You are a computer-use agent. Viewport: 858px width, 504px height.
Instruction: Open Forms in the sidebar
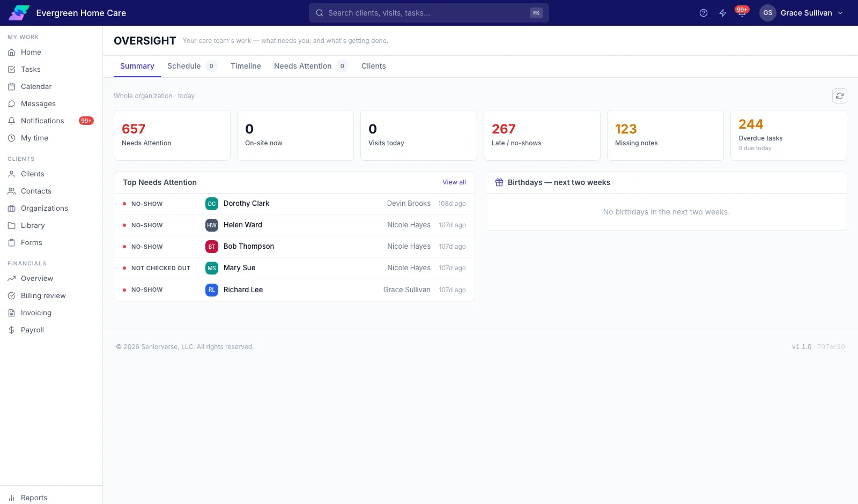click(x=51, y=242)
